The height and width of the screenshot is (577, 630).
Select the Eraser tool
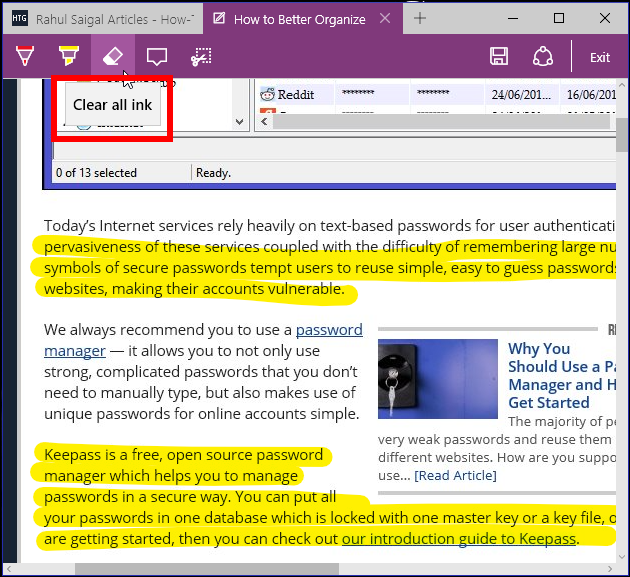pyautogui.click(x=112, y=56)
